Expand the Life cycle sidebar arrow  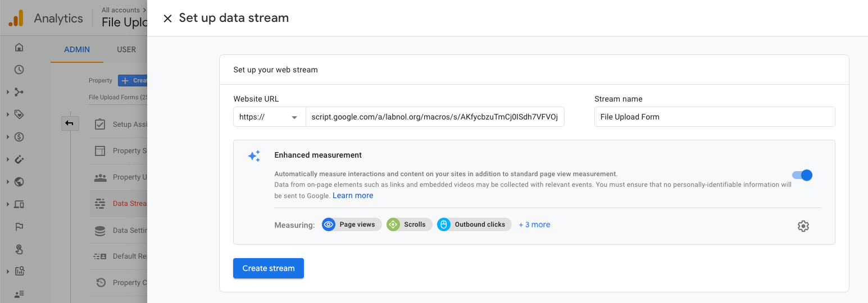click(8, 92)
